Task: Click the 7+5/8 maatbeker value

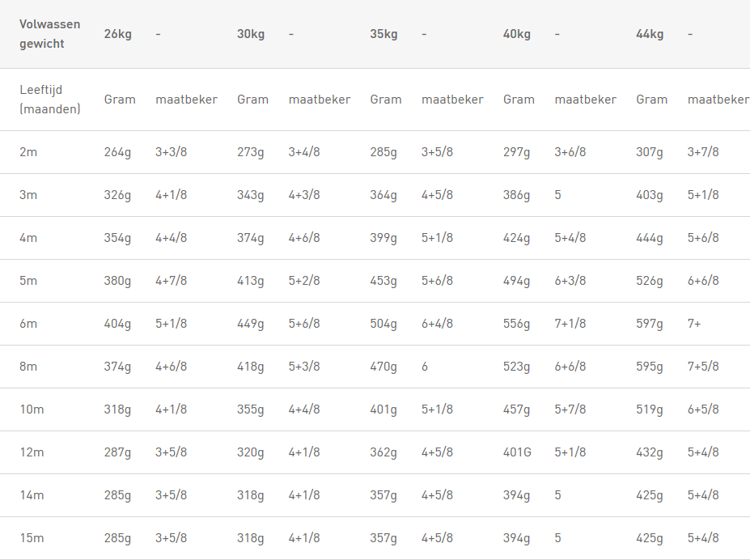Action: click(x=703, y=367)
